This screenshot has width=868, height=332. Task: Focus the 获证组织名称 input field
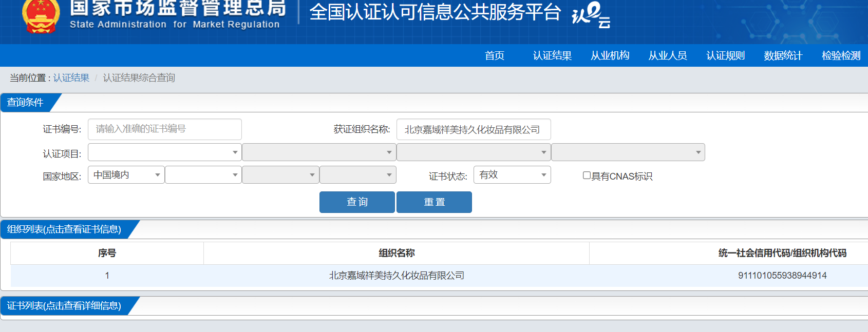coord(474,129)
